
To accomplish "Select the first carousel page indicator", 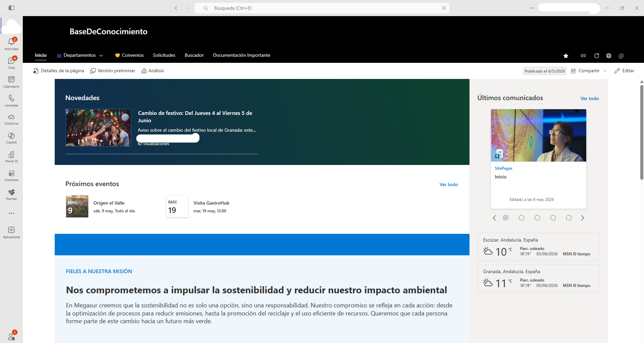I will 506,218.
